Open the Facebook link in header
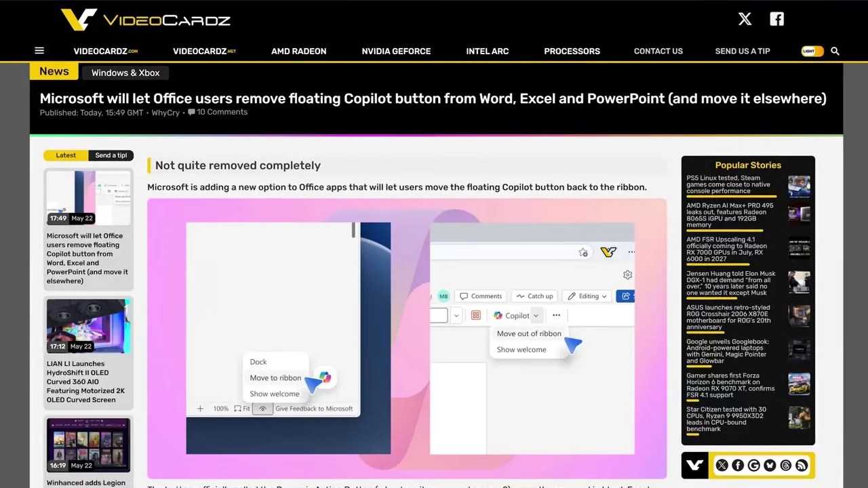868x488 pixels. point(777,19)
